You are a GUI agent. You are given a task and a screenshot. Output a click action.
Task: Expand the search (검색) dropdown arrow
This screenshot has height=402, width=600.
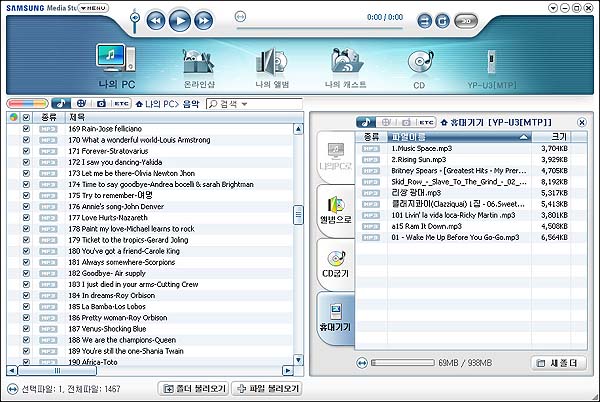pyautogui.click(x=245, y=104)
